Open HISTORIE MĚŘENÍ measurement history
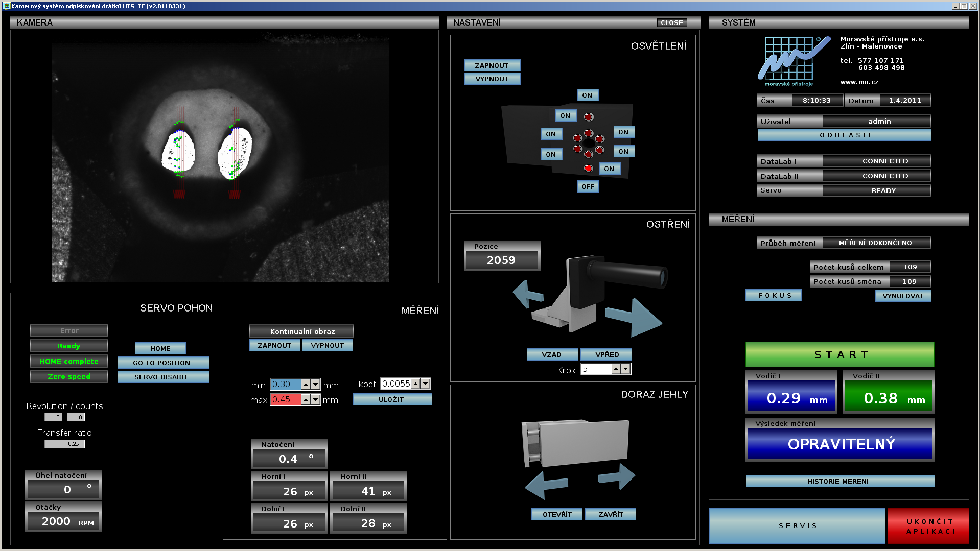The height and width of the screenshot is (551, 980). (x=839, y=481)
